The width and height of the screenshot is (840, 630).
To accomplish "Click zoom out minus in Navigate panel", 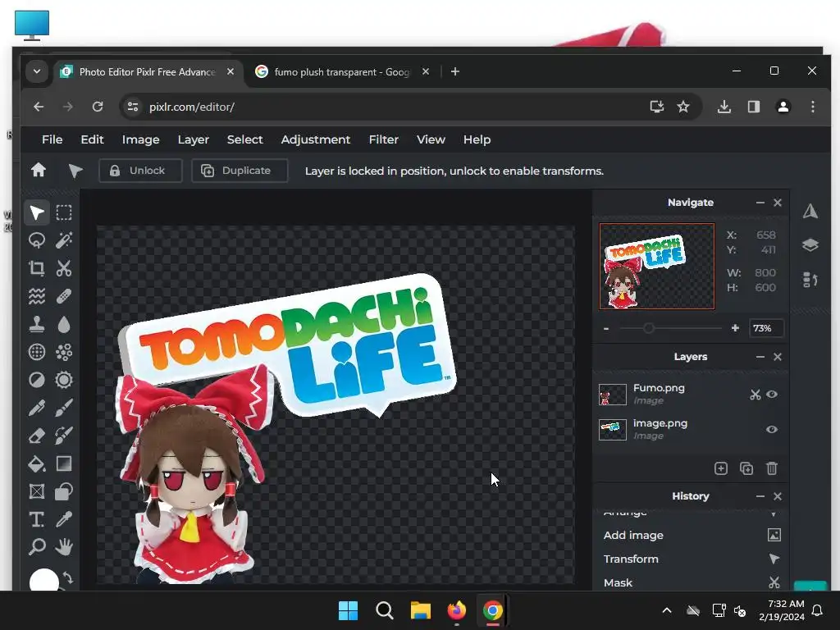I will pyautogui.click(x=606, y=328).
